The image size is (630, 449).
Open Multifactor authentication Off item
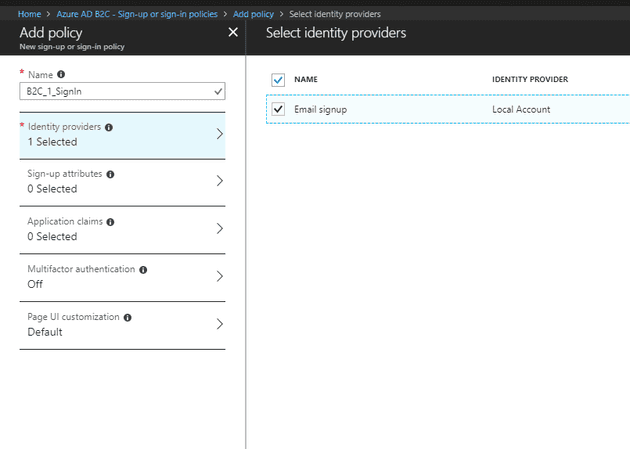[x=122, y=278]
